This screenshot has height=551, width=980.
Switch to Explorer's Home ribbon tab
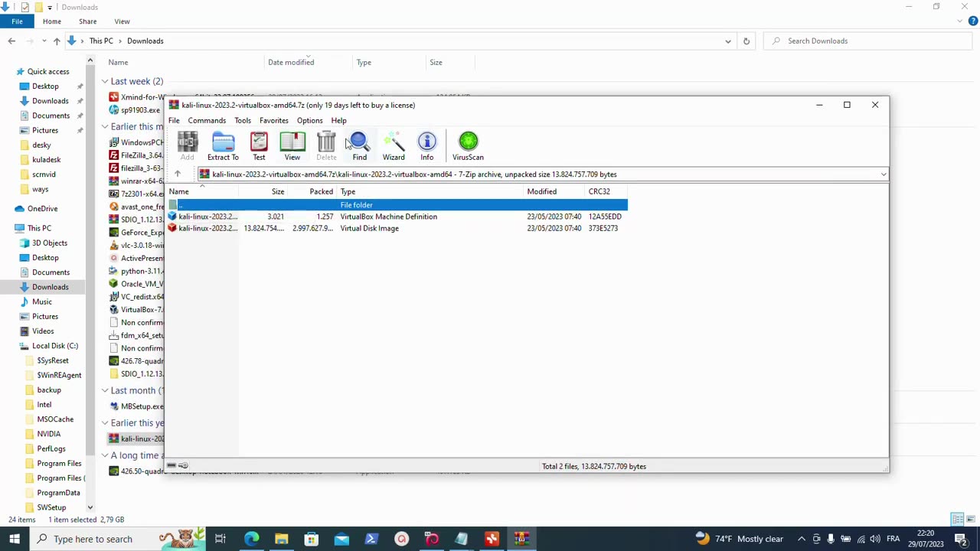[51, 21]
